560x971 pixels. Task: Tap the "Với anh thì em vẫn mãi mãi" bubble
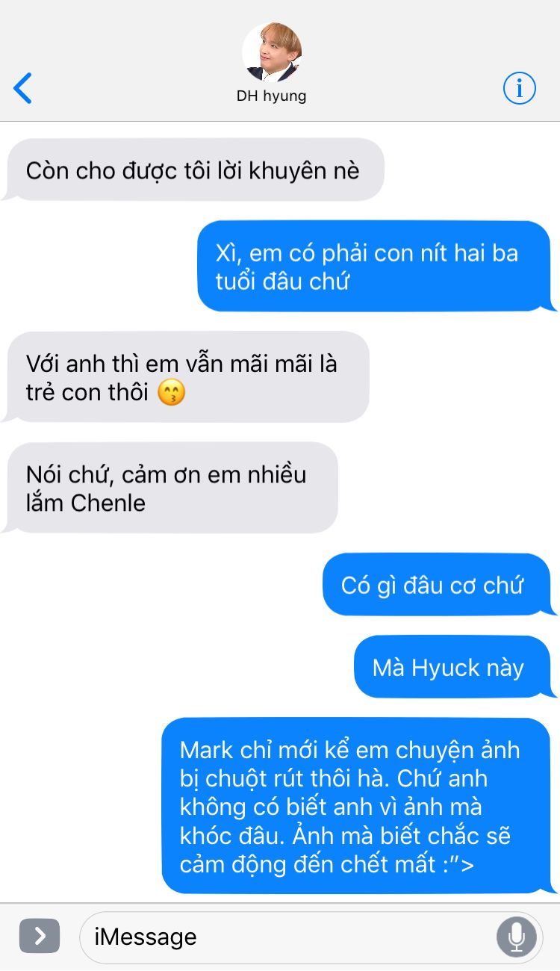186,377
